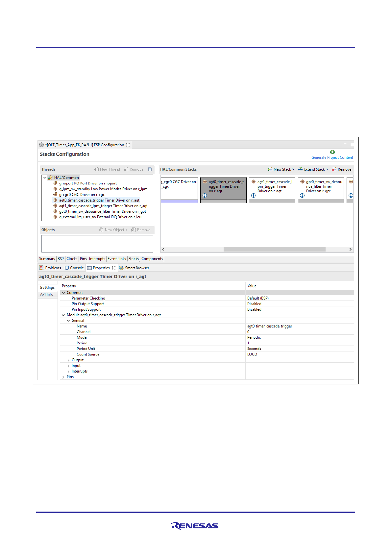392x554 pixels.
Task: Switch to the Summary tab
Action: pos(47,259)
